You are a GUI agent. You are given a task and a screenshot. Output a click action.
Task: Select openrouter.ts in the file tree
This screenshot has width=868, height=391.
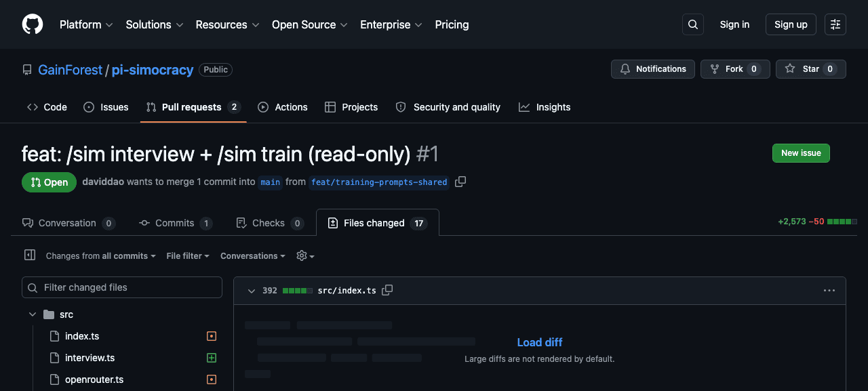coord(94,379)
